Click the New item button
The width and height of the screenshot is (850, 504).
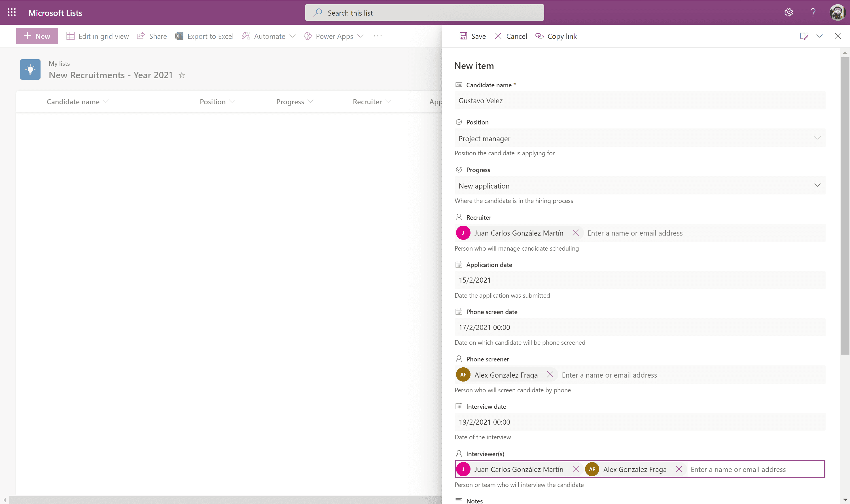[37, 36]
